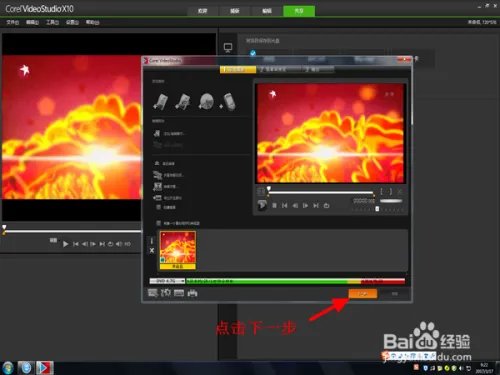Image resolution: width=500 pixels, height=375 pixels.
Task: Open the DVD 4.7G disc size dropdown
Action: 167,281
